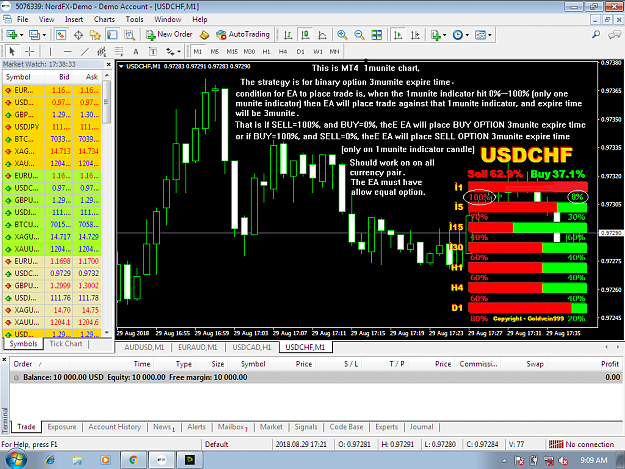Select the text label 'T' tool
This screenshot has width=625, height=469.
[x=153, y=51]
